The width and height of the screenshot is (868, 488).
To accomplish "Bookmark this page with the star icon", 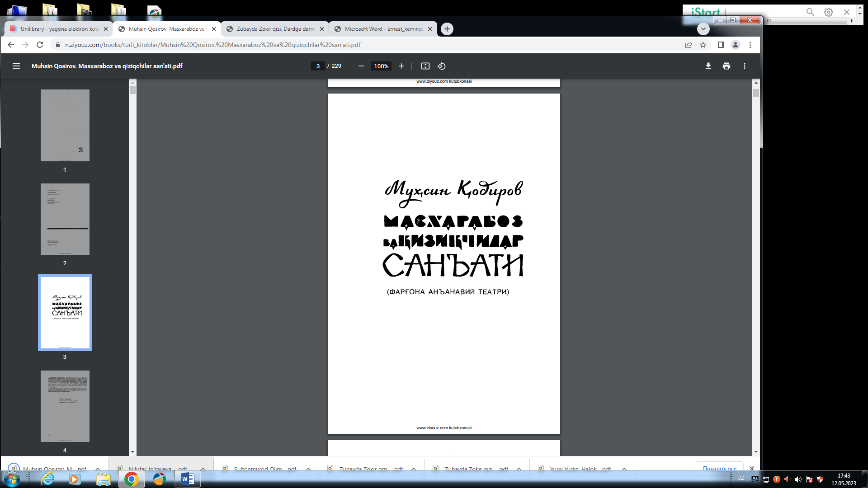I will tap(703, 45).
